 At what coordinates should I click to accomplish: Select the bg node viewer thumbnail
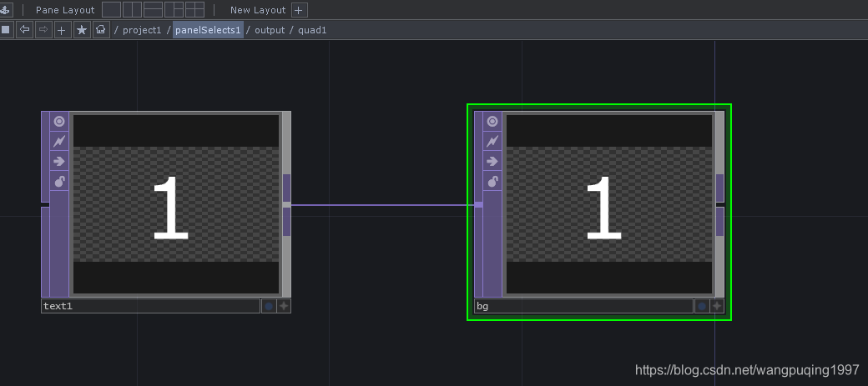(609, 204)
